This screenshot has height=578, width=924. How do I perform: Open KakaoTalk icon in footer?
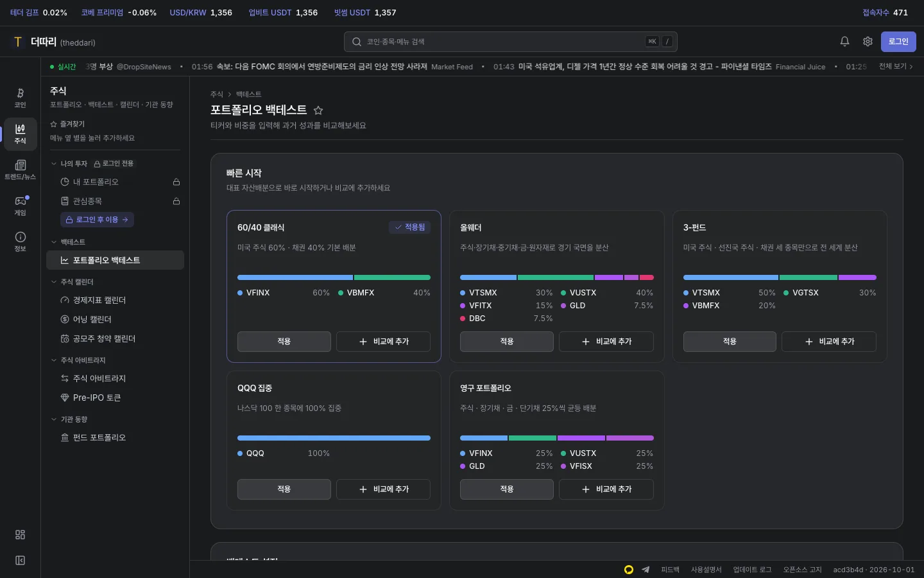pyautogui.click(x=629, y=570)
